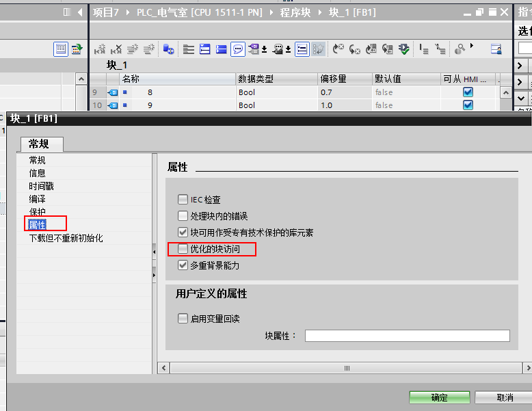Click the block interface icon at toolbar right
This screenshot has height=411, width=532.
tap(496, 49)
